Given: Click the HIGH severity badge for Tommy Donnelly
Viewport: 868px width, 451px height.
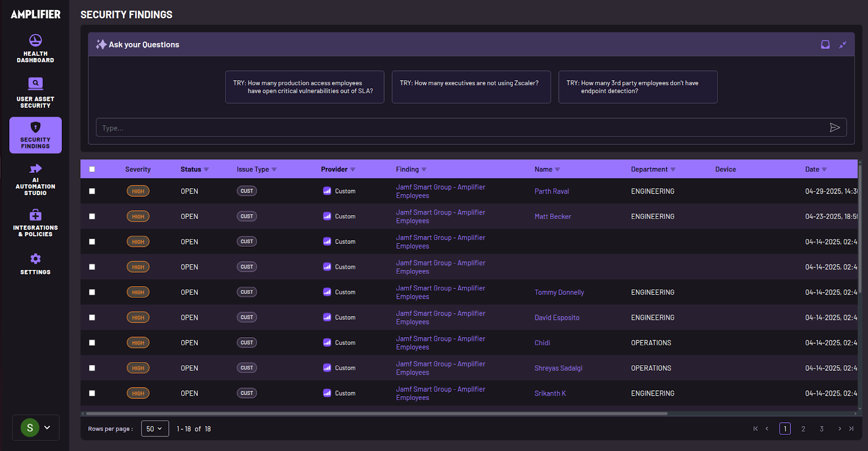Looking at the screenshot, I should click(x=138, y=292).
